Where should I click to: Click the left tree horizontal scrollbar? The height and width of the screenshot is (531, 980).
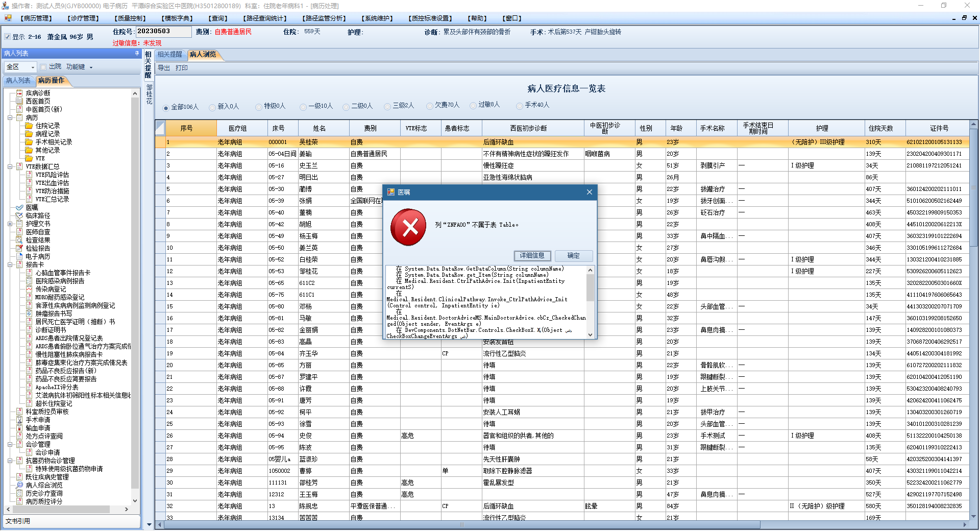(x=67, y=509)
